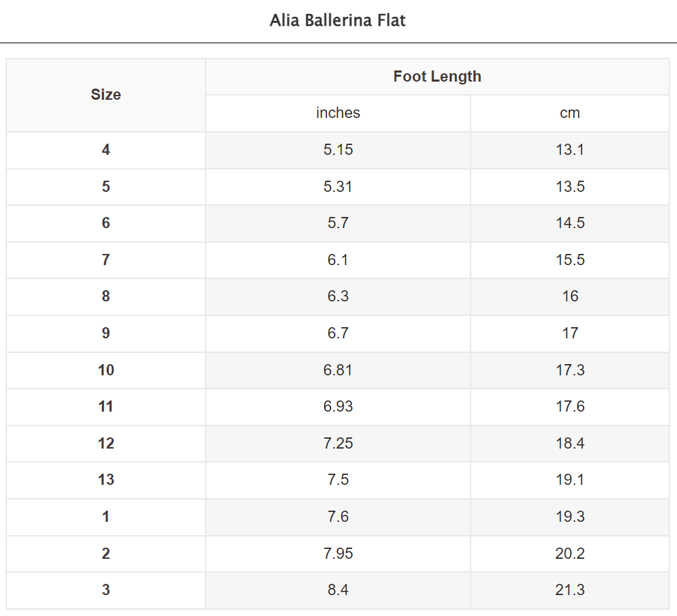677x616 pixels.
Task: Click size 9 row label
Action: 106,333
